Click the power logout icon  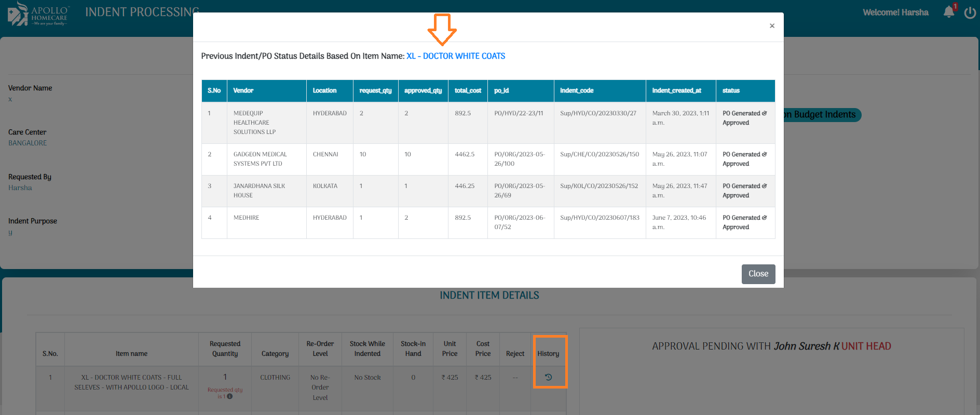point(970,12)
